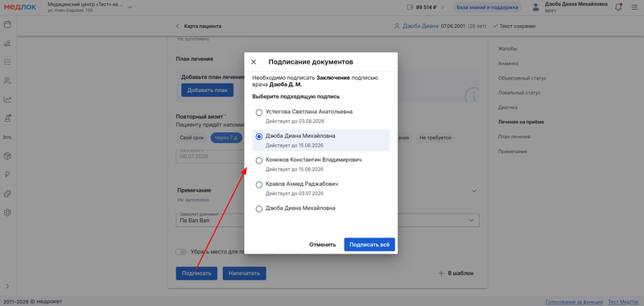Open the ruble finance sidebar icon

click(x=7, y=175)
